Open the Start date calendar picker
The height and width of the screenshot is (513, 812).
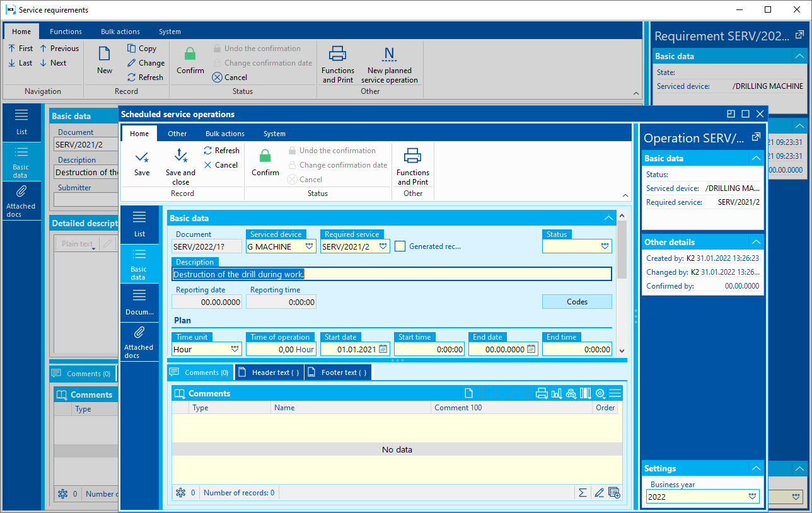[383, 349]
